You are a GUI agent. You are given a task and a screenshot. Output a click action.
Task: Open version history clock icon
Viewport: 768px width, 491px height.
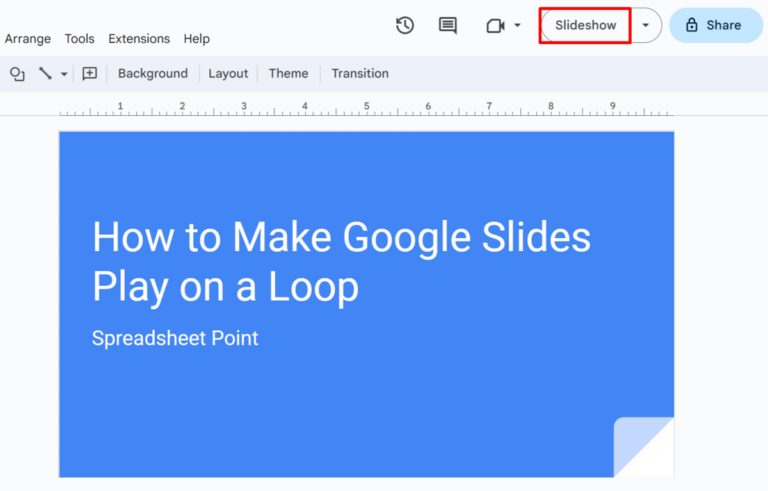(x=405, y=25)
